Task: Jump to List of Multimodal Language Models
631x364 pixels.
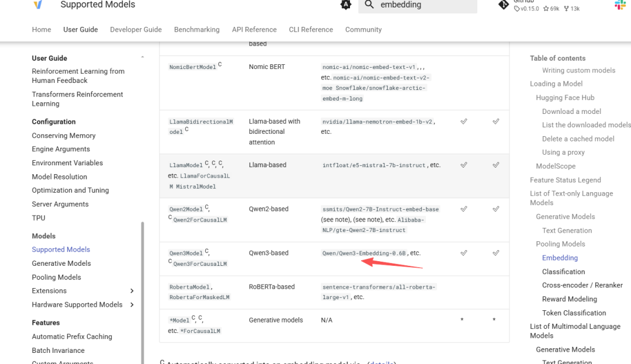Action: point(575,331)
